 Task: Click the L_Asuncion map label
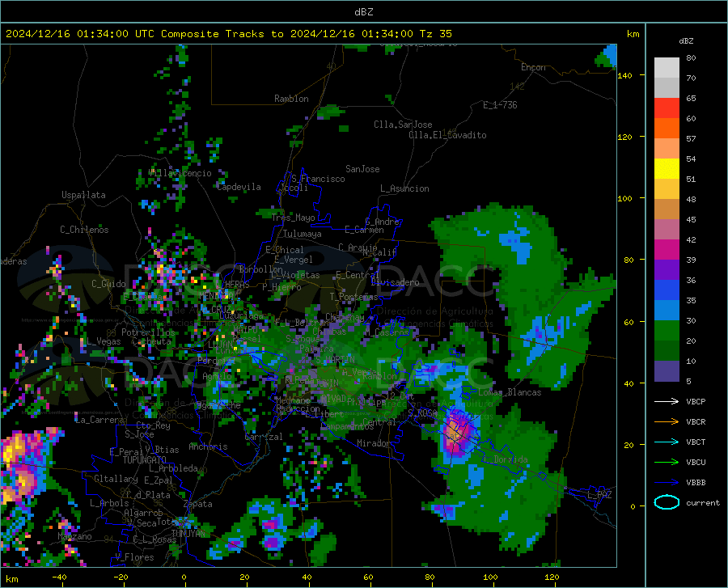404,188
